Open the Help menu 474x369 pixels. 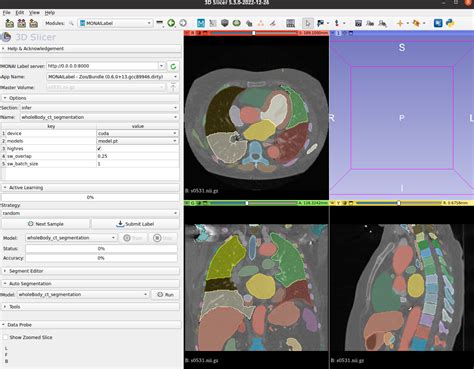tap(50, 13)
